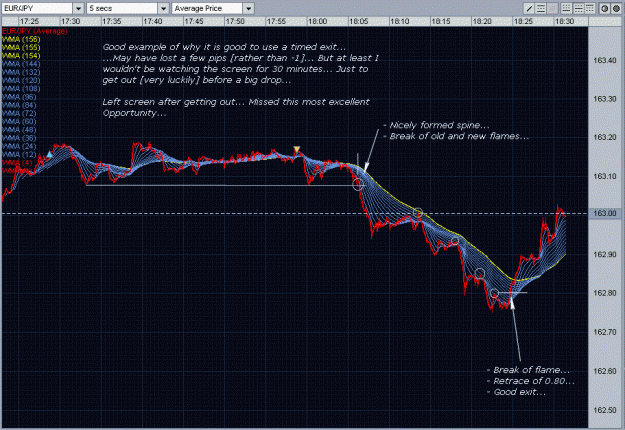Click the 18:30 time axis label
Image resolution: width=625 pixels, height=430 pixels.
tap(564, 21)
